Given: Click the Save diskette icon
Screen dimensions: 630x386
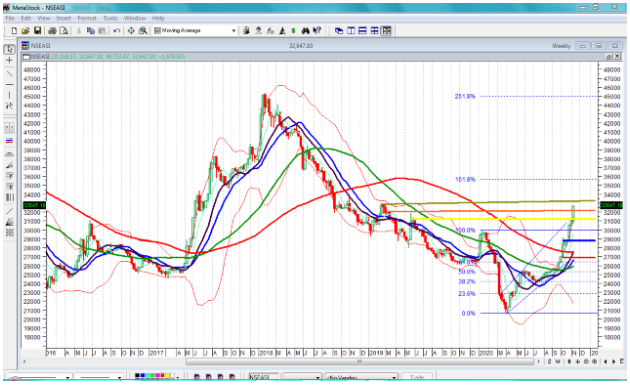Looking at the screenshot, I should [x=37, y=31].
